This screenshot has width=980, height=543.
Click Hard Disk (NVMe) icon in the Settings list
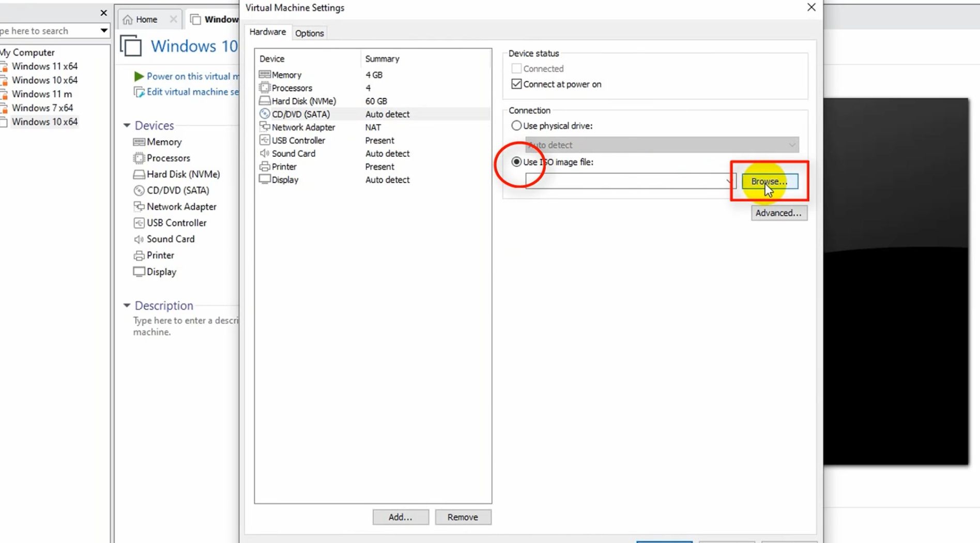(x=265, y=101)
